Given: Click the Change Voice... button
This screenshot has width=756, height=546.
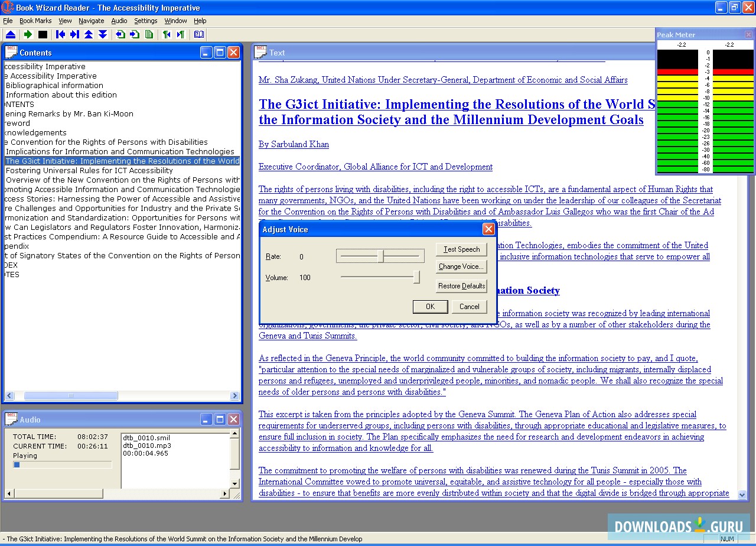Looking at the screenshot, I should [461, 266].
